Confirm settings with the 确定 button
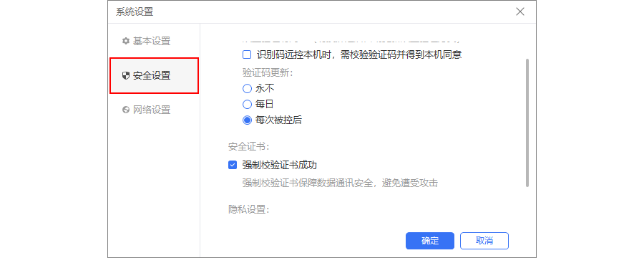Screen dimensions: 644x258 (x=430, y=241)
